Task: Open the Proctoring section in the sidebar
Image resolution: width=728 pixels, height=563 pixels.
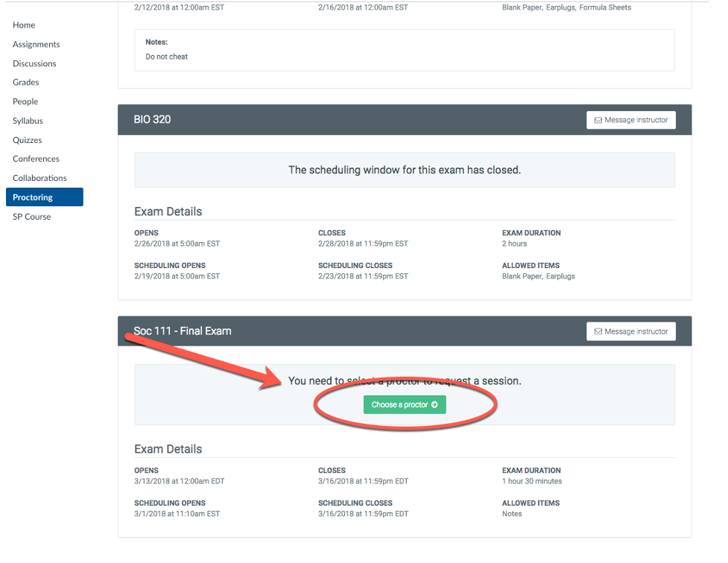Action: click(33, 197)
